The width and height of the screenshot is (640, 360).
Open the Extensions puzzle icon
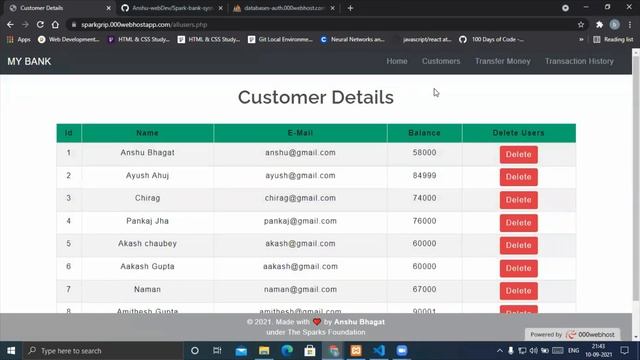point(599,24)
